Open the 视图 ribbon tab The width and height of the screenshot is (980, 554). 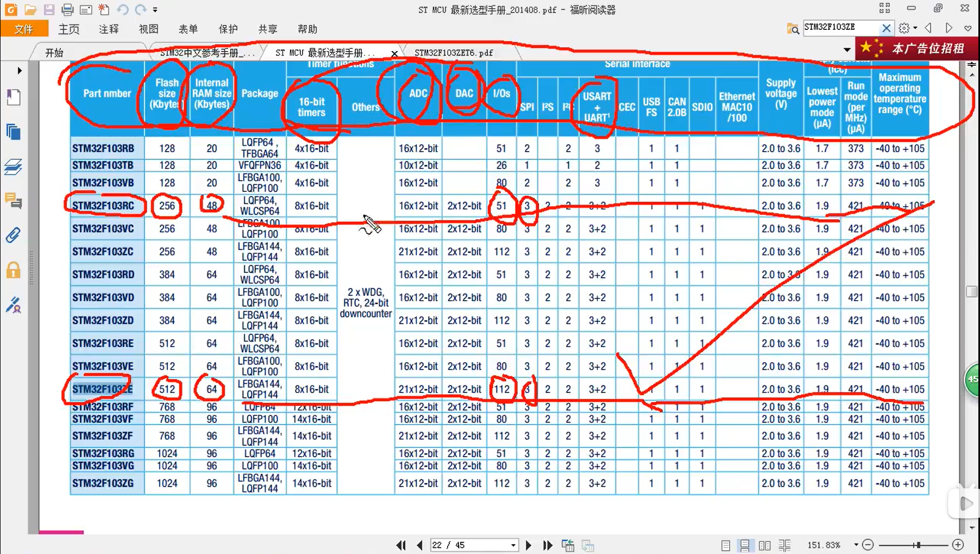(x=148, y=29)
